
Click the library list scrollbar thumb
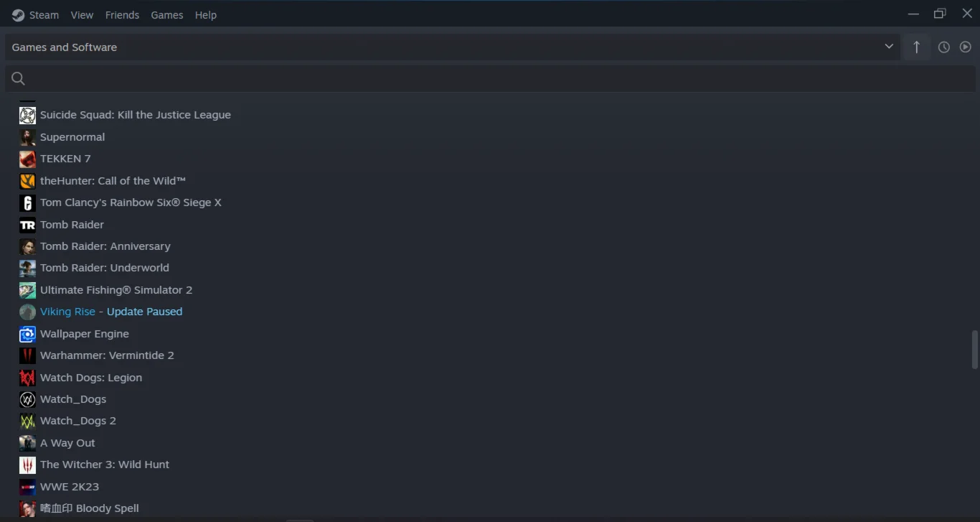click(974, 349)
